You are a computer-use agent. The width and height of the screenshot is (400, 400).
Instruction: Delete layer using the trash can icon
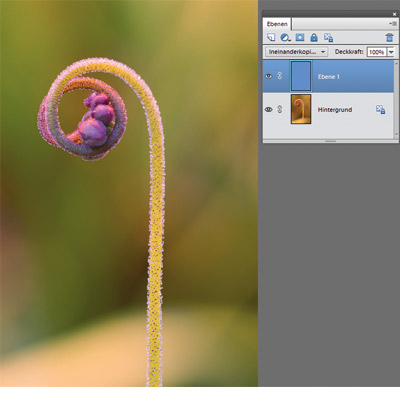(389, 37)
